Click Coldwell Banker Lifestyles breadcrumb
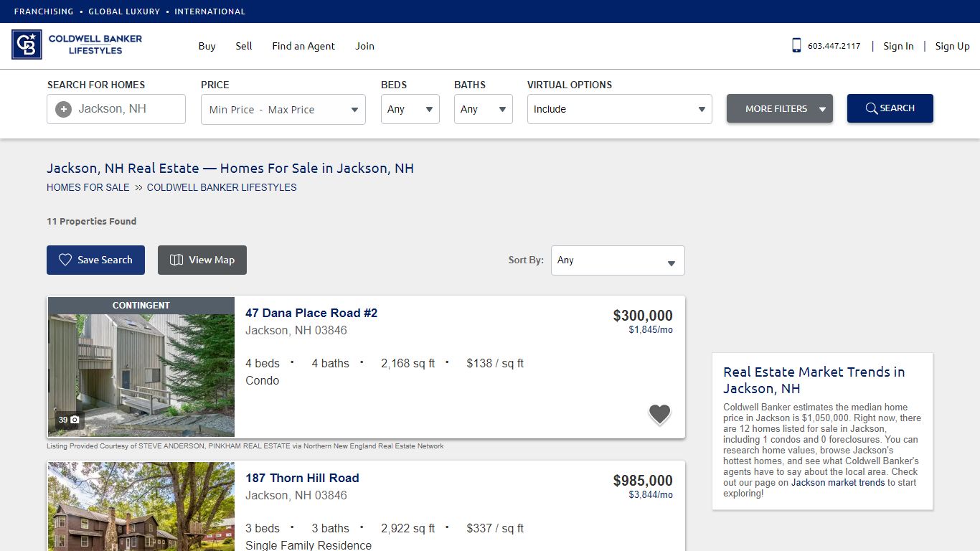 pyautogui.click(x=222, y=187)
